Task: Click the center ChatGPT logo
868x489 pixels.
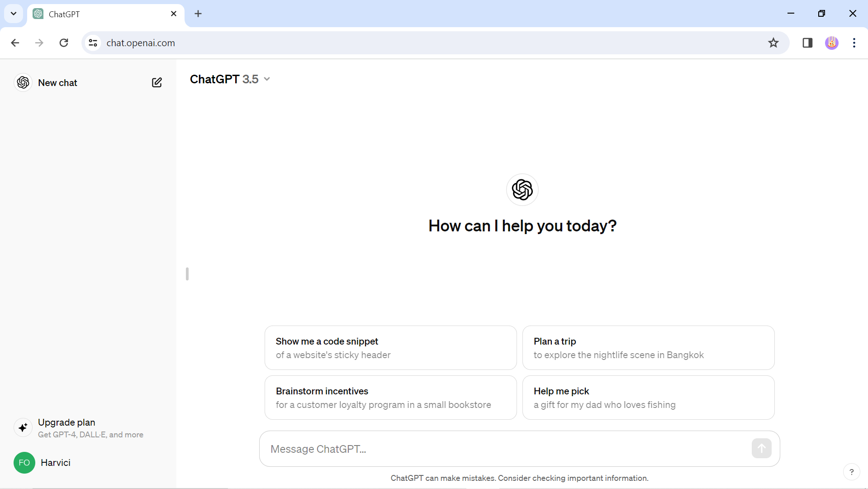Action: (522, 190)
